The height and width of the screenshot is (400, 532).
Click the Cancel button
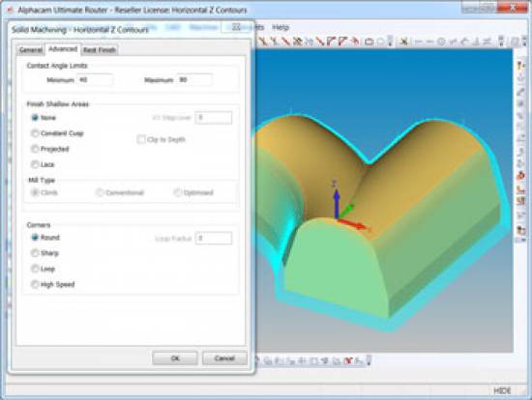click(224, 358)
